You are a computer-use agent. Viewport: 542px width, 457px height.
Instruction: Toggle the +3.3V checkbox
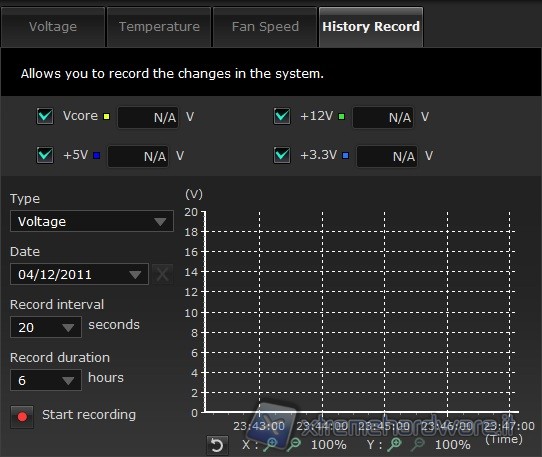[282, 155]
